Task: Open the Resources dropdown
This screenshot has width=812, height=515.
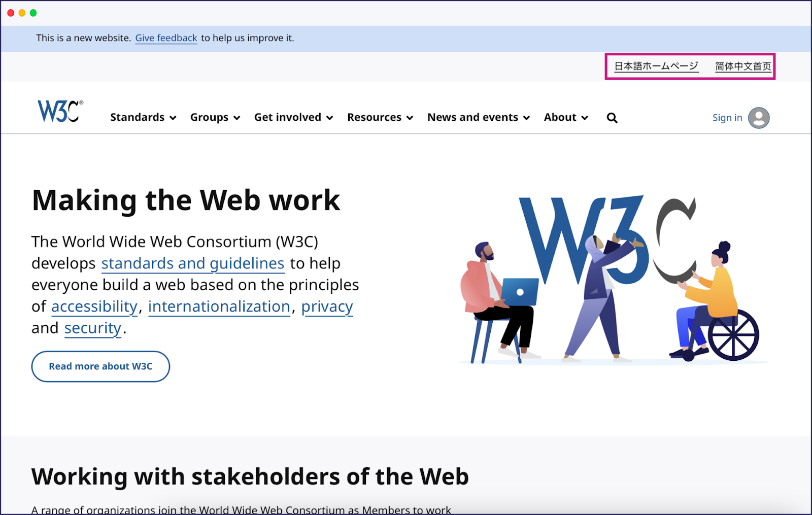Action: (380, 117)
